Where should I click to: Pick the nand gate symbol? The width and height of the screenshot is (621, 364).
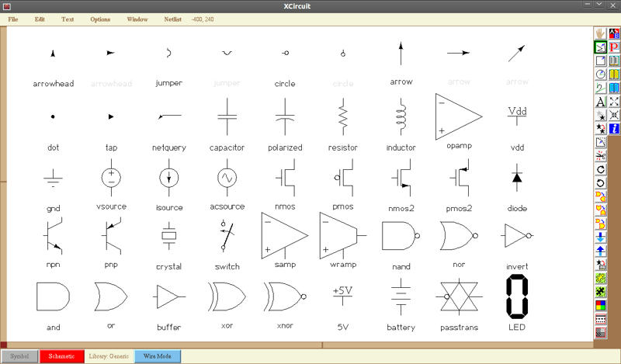point(401,236)
